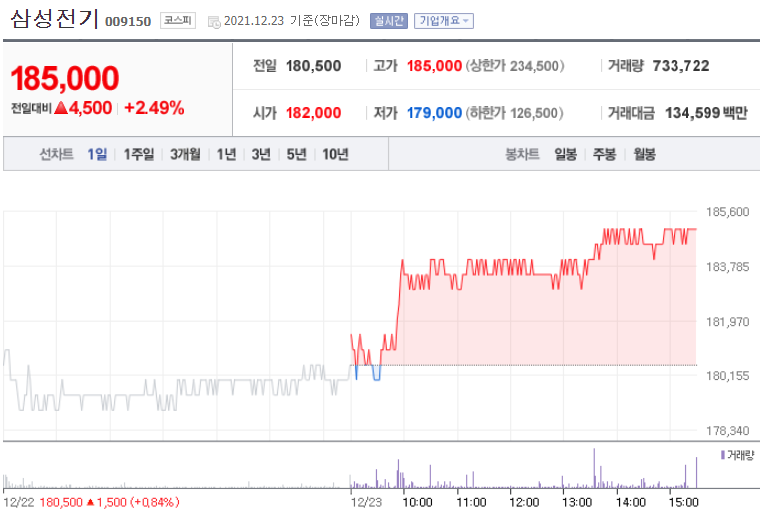Click the change value 4,500
The width and height of the screenshot is (760, 530).
coord(90,108)
